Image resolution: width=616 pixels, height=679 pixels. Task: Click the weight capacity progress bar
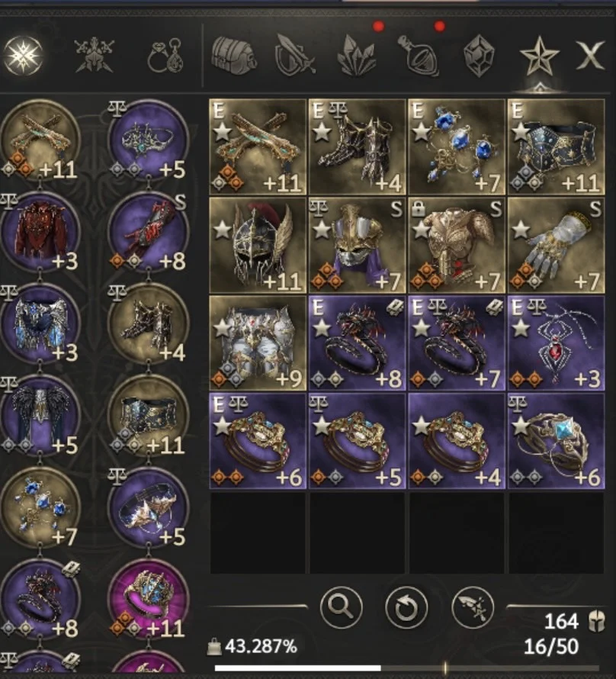406,668
